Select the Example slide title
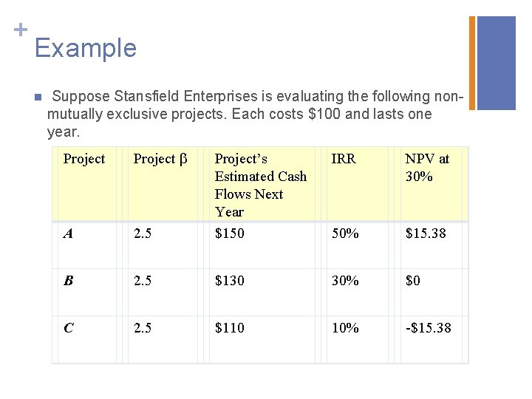532x399 pixels. click(86, 48)
